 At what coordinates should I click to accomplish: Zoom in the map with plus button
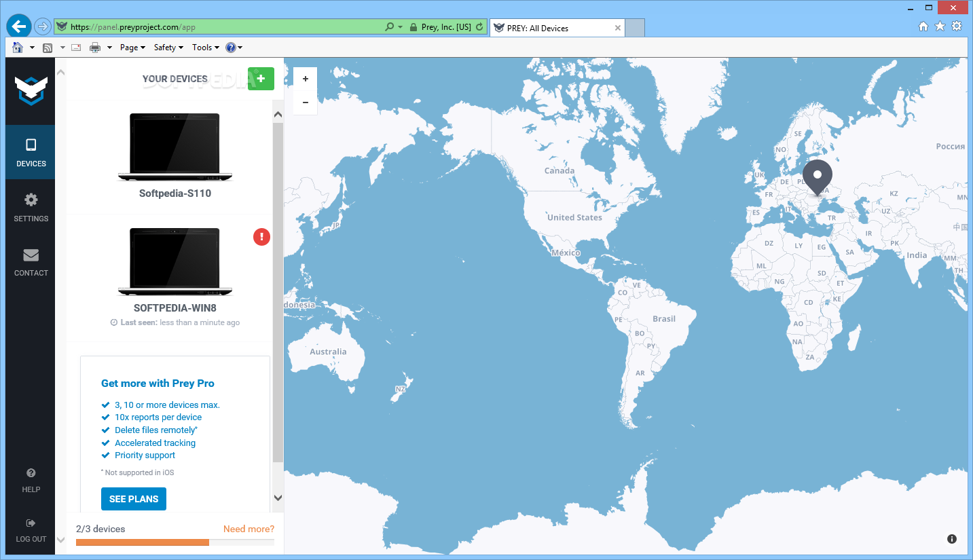tap(306, 79)
